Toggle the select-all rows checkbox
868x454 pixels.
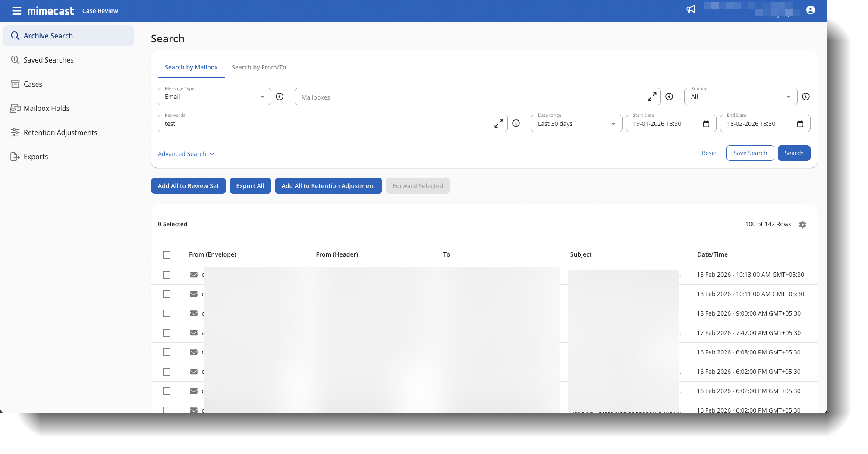(167, 255)
